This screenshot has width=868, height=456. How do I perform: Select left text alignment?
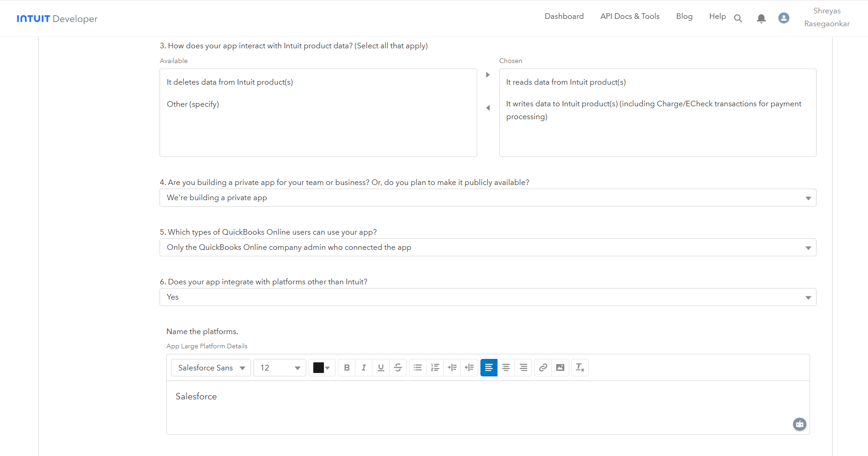coord(489,368)
